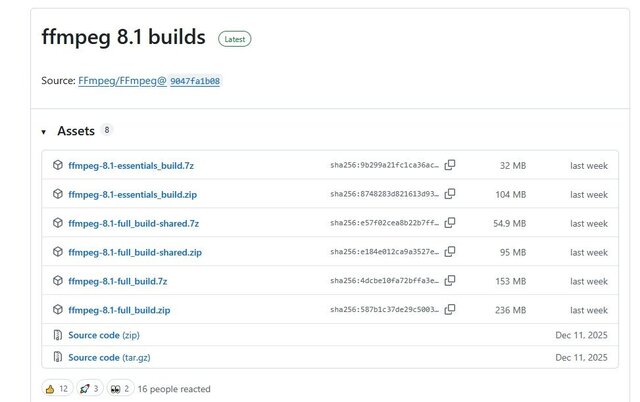Toggle the thumbs up reaction
640x402 pixels.
57,388
